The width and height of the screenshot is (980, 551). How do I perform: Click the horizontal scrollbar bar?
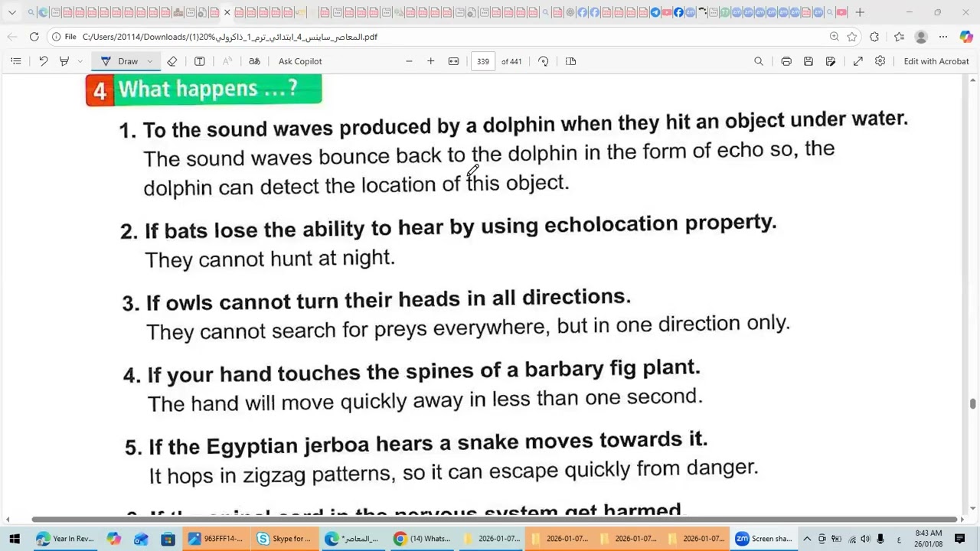[496, 520]
